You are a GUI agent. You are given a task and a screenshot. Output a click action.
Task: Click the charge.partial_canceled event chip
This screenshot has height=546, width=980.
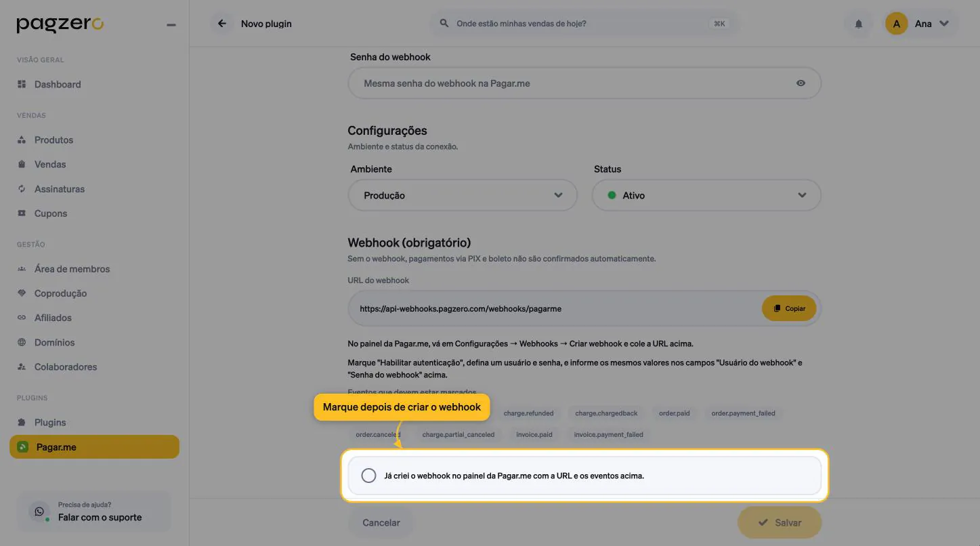(459, 435)
